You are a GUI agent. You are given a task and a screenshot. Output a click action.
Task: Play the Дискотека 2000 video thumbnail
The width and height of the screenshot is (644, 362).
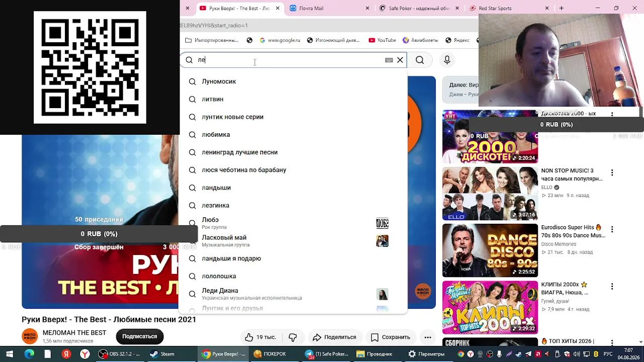490,137
